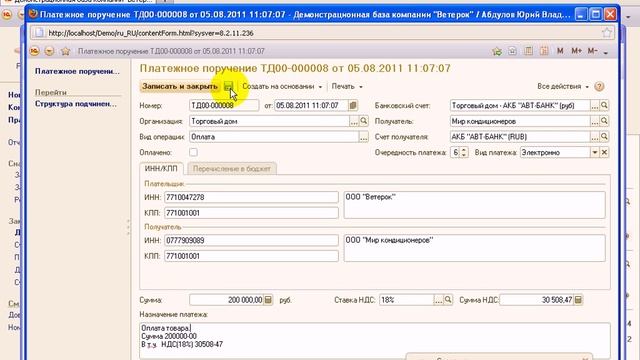Click the ellipsis button for Получатель

pyautogui.click(x=595, y=121)
